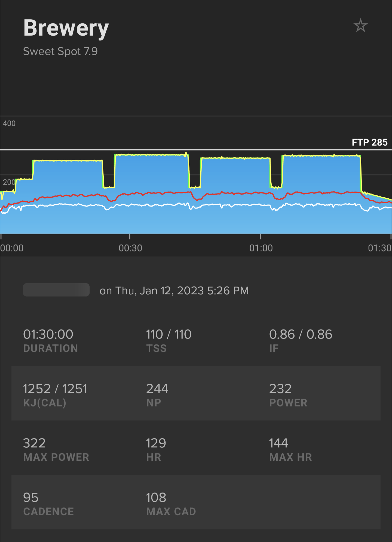Image resolution: width=392 pixels, height=542 pixels.
Task: Tap the 129 heart rate value
Action: click(x=156, y=443)
